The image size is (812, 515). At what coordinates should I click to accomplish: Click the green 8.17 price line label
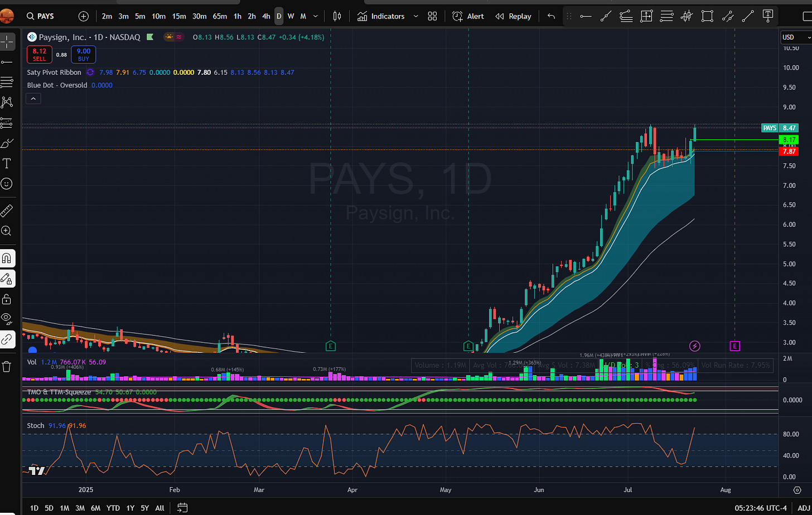[x=789, y=139]
